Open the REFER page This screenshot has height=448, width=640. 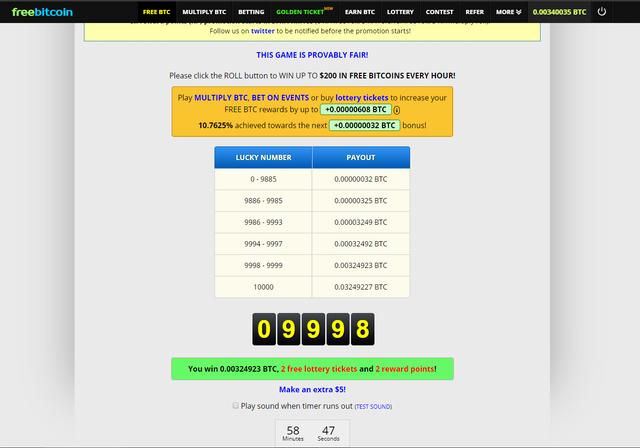coord(474,12)
